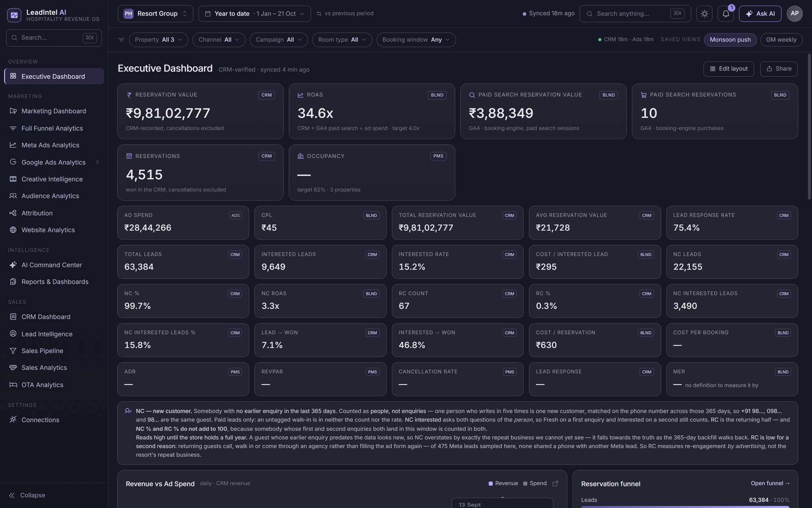Open Full Funnel Analytics in the sidebar
Viewport: 812px width, 508px height.
tap(54, 128)
